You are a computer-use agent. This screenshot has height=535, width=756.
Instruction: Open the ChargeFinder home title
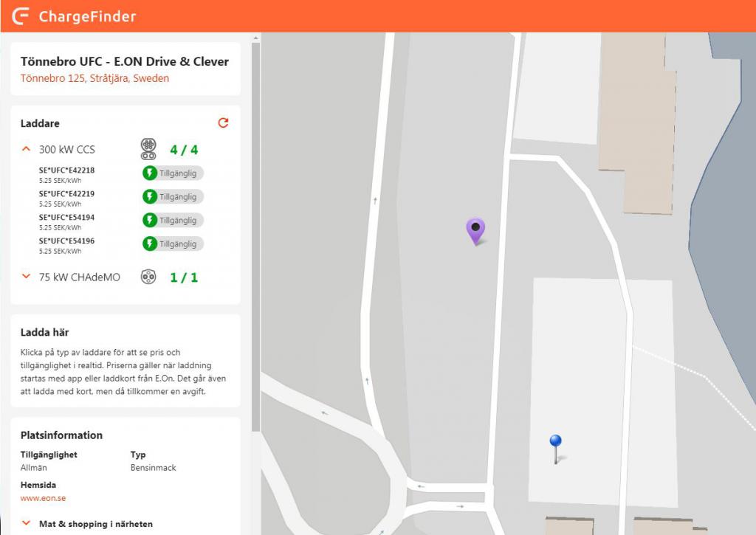click(x=87, y=16)
